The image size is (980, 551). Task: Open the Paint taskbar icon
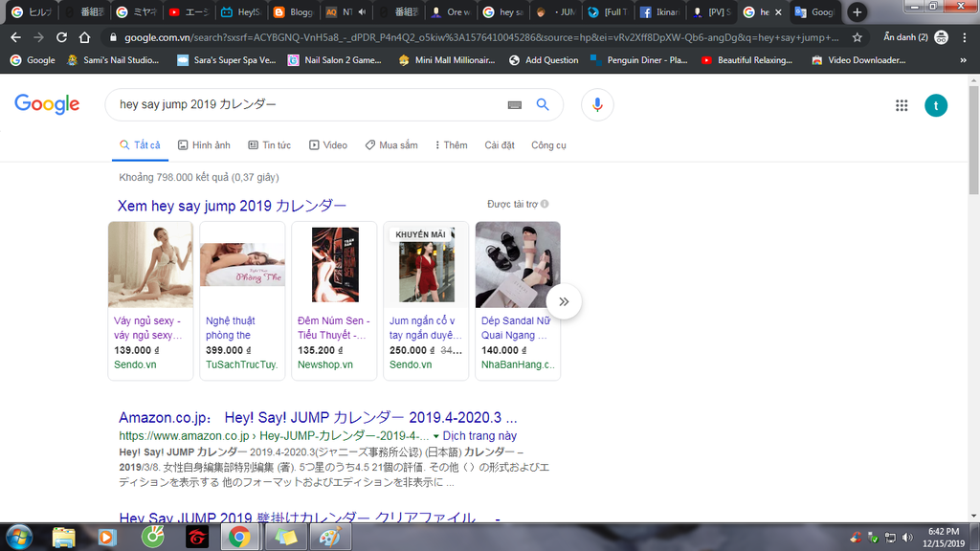click(x=329, y=538)
